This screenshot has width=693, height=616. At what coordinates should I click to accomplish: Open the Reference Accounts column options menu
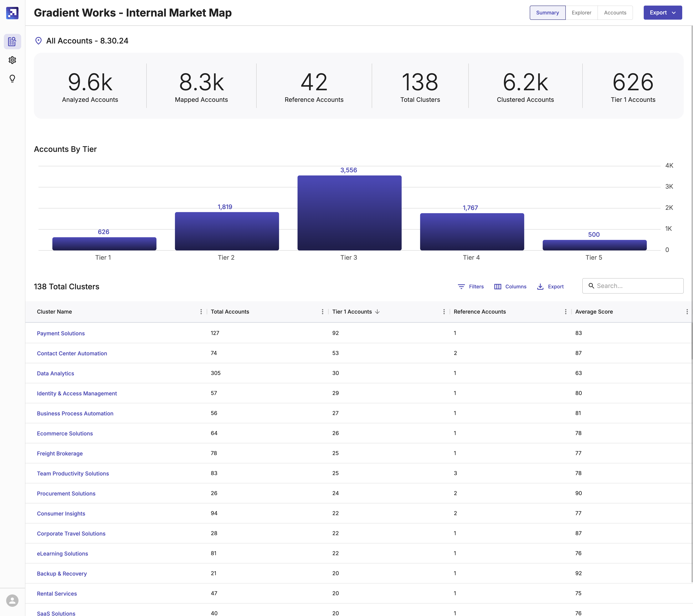pos(566,311)
